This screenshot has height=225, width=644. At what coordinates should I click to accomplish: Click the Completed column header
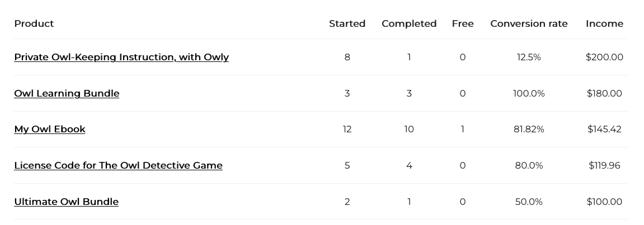[409, 23]
